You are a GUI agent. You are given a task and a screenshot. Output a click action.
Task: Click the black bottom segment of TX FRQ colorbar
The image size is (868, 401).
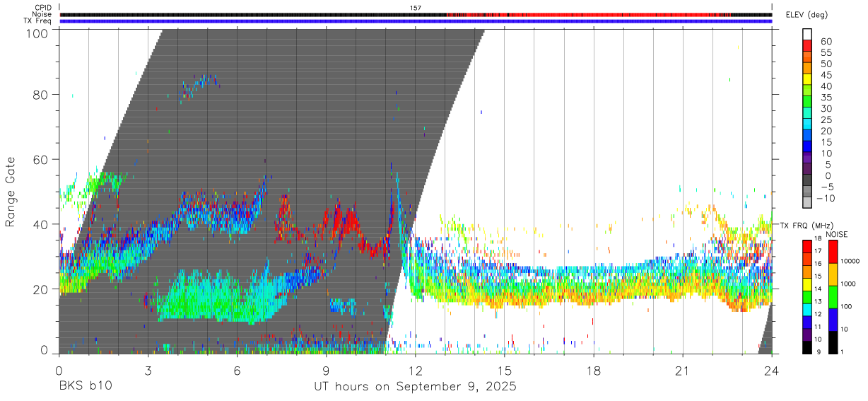click(807, 347)
